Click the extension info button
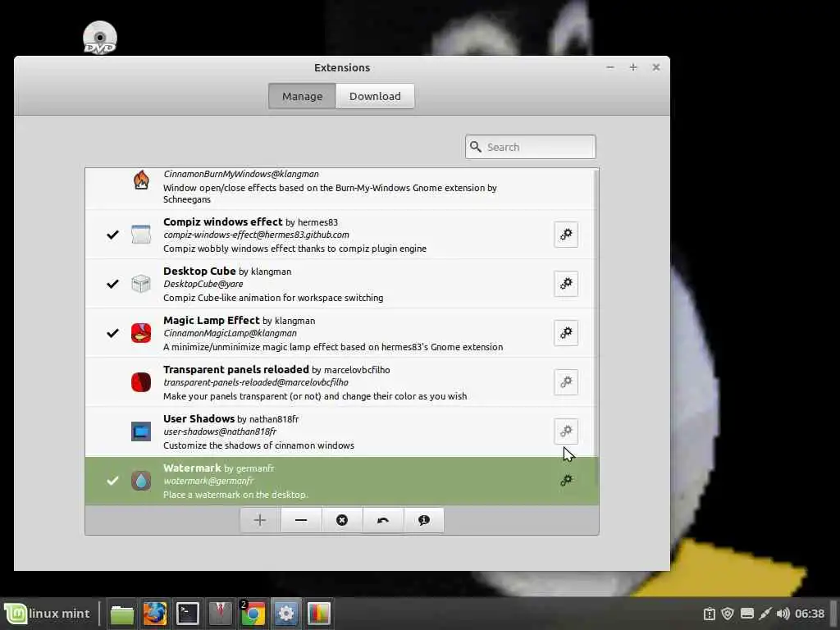 [424, 520]
